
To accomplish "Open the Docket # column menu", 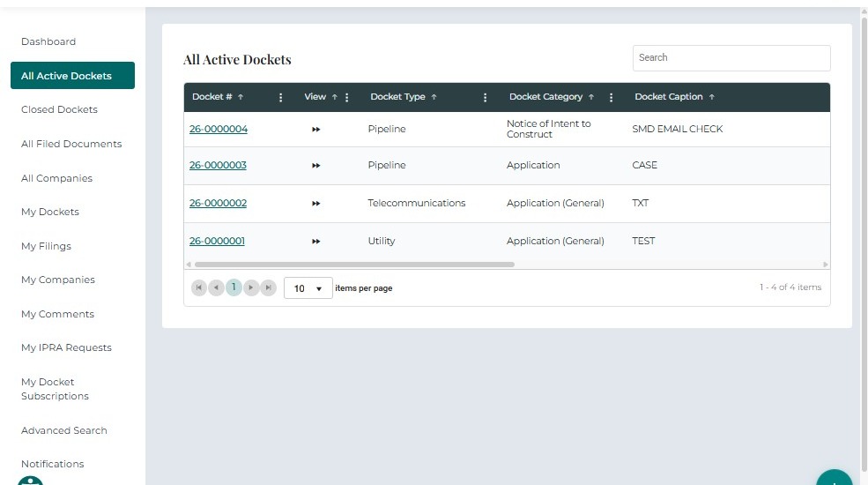I will click(x=281, y=98).
